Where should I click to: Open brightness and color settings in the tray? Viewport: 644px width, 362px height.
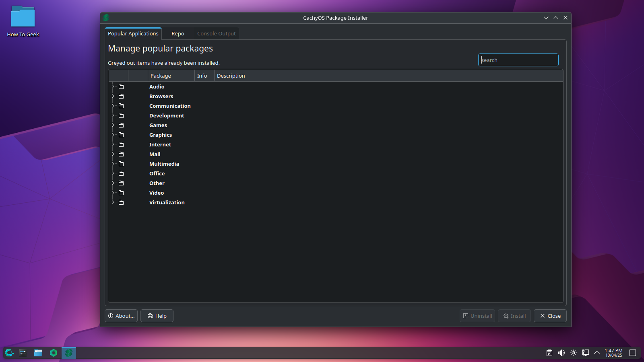(574, 353)
